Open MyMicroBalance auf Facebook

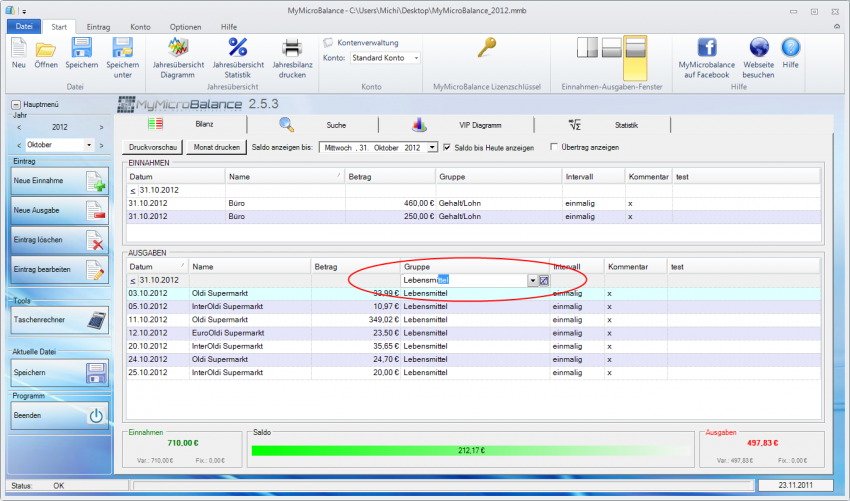point(706,48)
